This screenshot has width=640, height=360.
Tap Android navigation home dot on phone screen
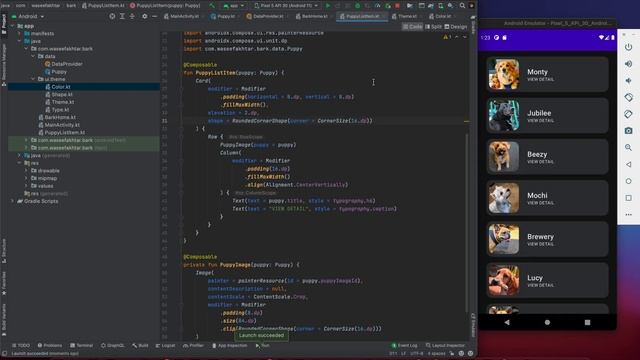547,322
